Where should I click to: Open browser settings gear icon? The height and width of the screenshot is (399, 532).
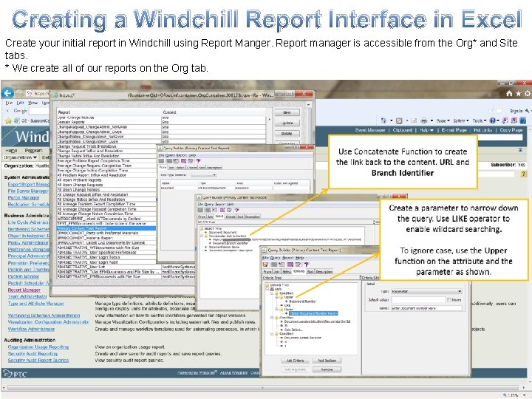coord(528,93)
